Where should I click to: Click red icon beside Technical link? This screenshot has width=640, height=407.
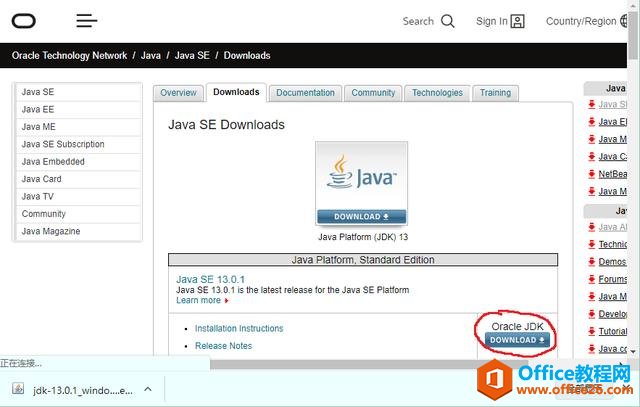[x=591, y=244]
